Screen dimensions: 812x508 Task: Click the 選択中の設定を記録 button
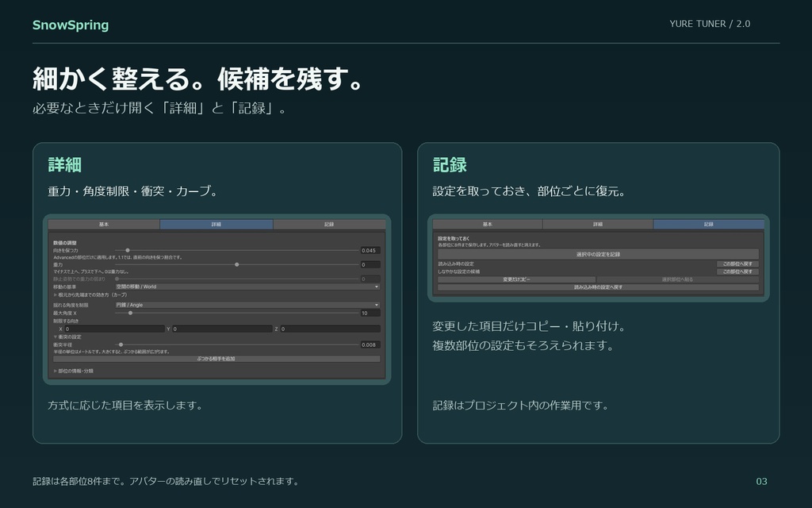pyautogui.click(x=598, y=255)
